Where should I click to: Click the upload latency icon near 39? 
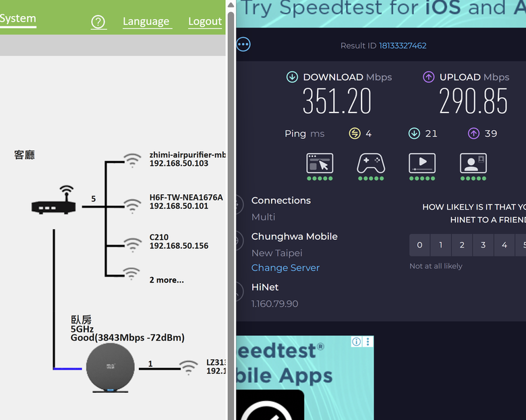[x=473, y=133]
